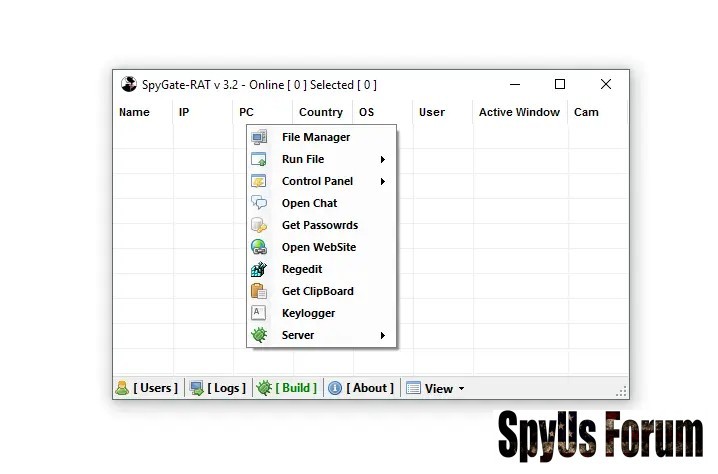The image size is (718, 474).
Task: Click the Users icon in bottom bar
Action: coord(122,388)
